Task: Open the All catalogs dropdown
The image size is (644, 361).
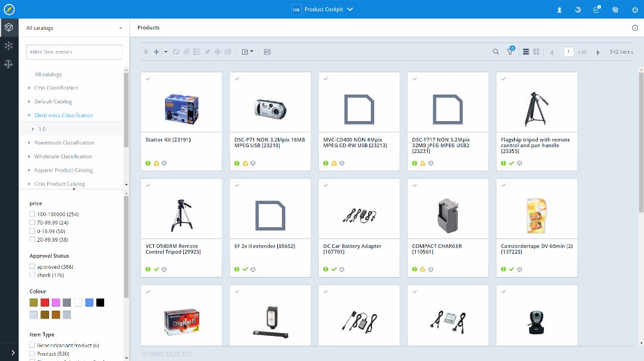Action: [x=74, y=28]
